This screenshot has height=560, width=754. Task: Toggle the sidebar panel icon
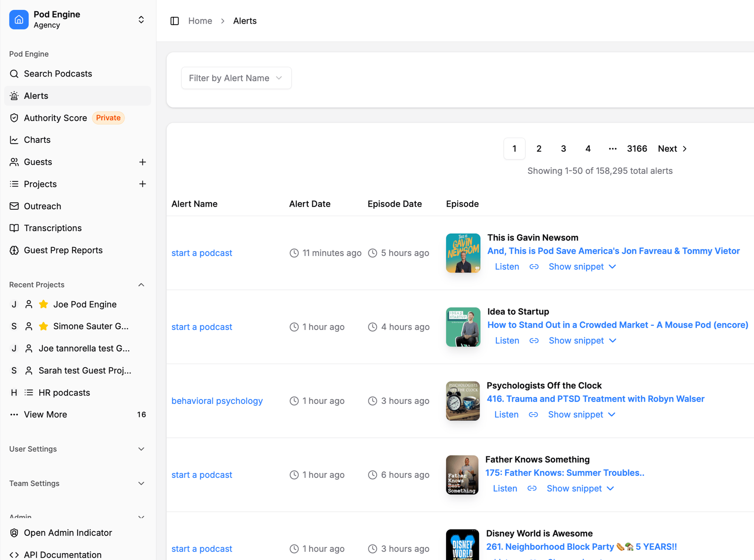[x=175, y=21]
